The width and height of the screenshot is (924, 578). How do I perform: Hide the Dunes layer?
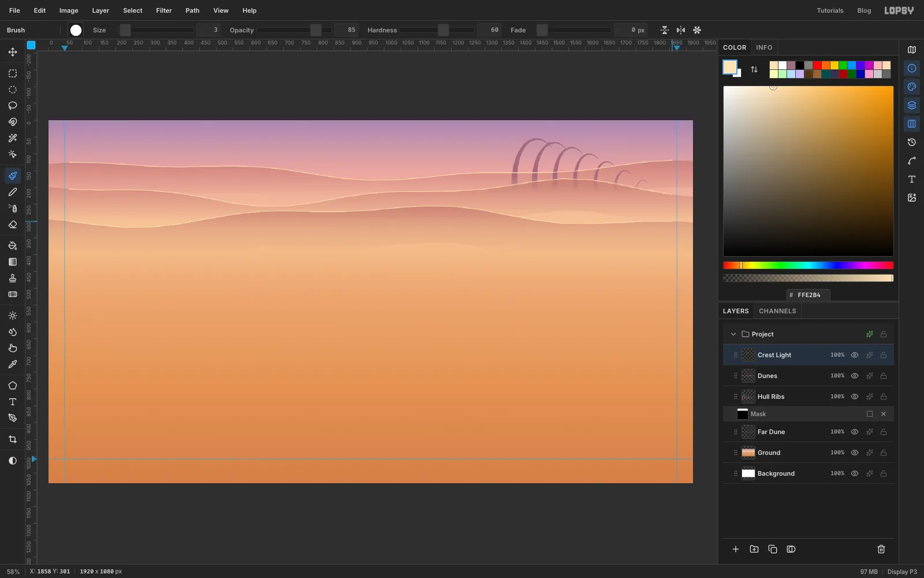[855, 376]
